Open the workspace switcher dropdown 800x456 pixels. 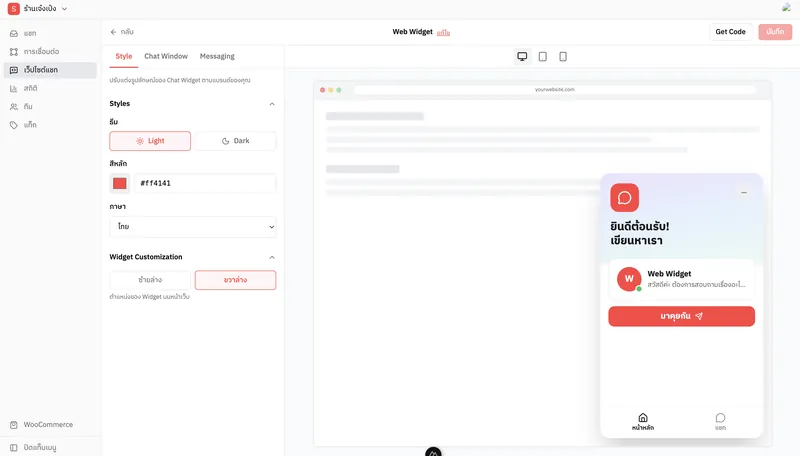[x=40, y=9]
